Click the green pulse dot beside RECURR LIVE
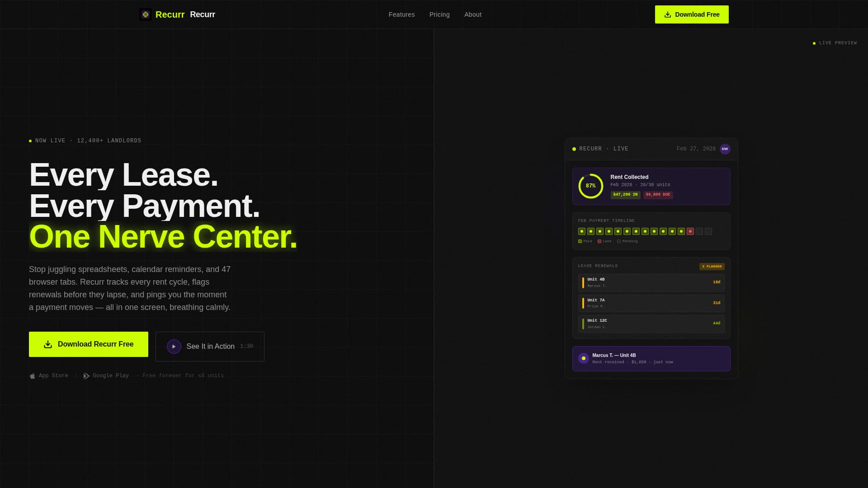This screenshot has width=868, height=488. point(574,149)
